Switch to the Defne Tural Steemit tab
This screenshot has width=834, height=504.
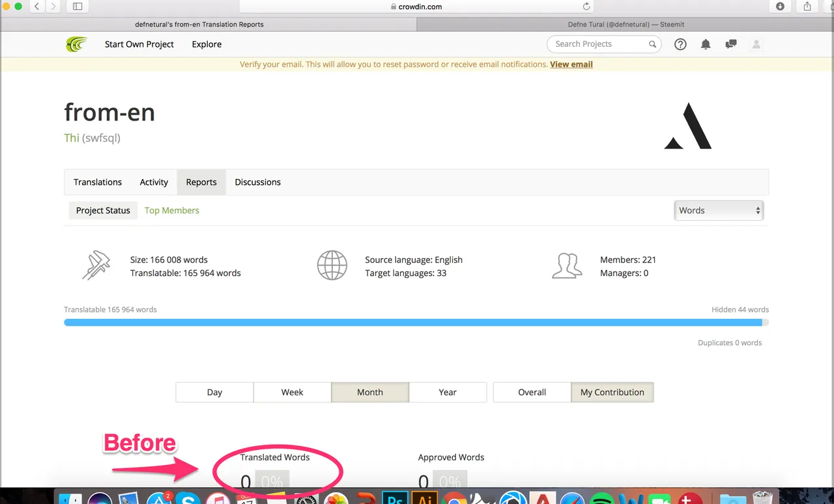[x=625, y=24]
